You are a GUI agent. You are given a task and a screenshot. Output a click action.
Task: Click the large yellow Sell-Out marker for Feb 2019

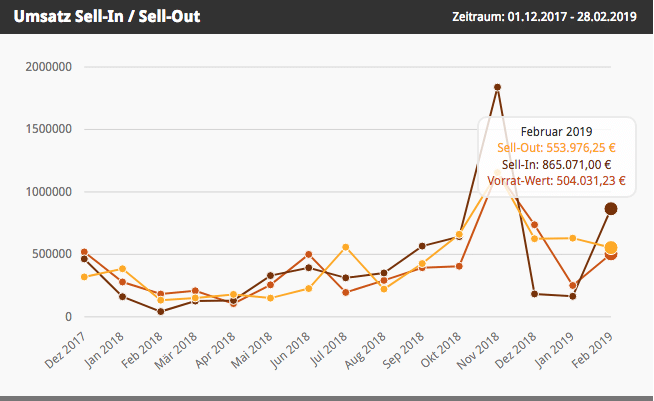tap(611, 247)
